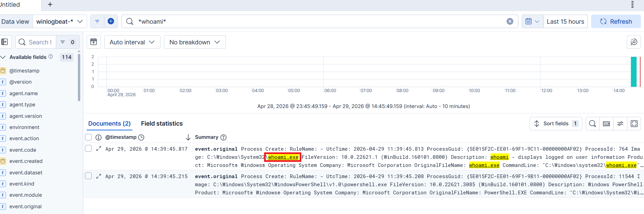Image resolution: width=644 pixels, height=214 pixels.
Task: Open the No breakdown dropdown
Action: [195, 42]
